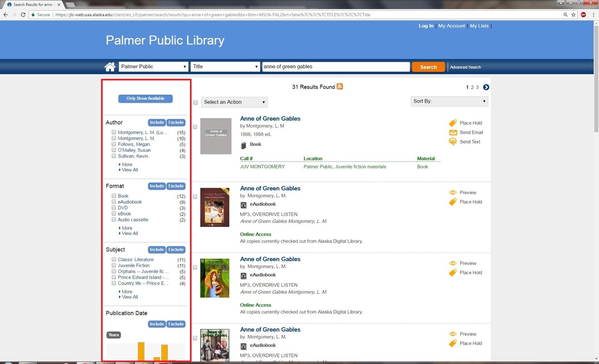The height and width of the screenshot is (364, 599).
Task: Click in the search query input field
Action: point(336,67)
